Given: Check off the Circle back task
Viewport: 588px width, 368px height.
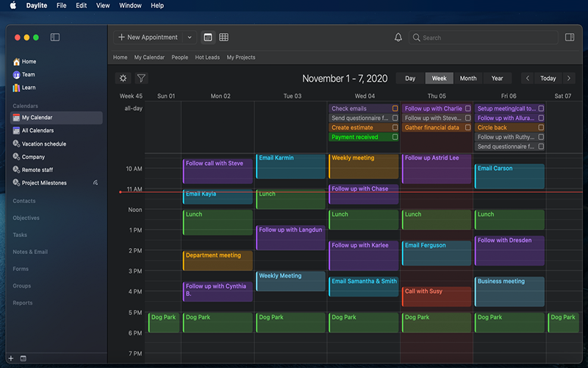Looking at the screenshot, I should [x=541, y=127].
